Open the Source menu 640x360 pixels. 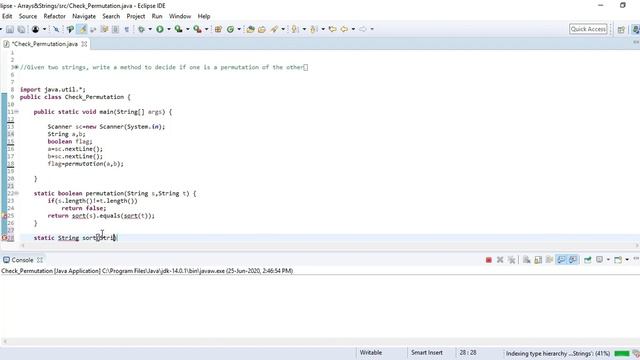click(x=28, y=16)
